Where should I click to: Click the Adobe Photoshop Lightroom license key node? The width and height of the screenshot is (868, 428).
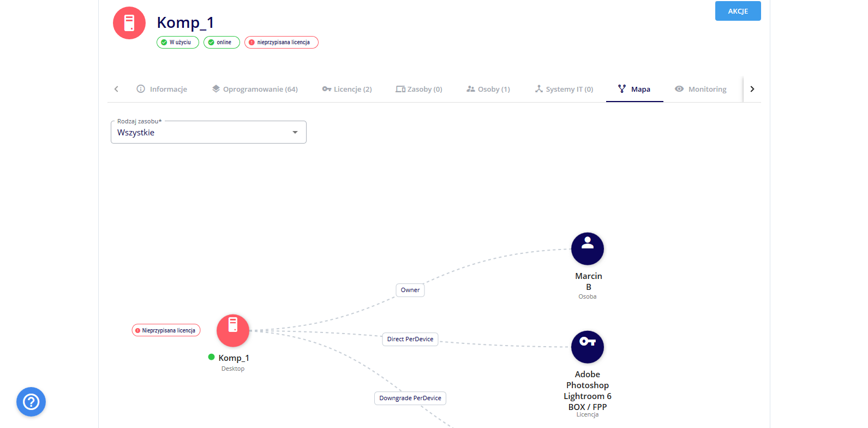(587, 347)
